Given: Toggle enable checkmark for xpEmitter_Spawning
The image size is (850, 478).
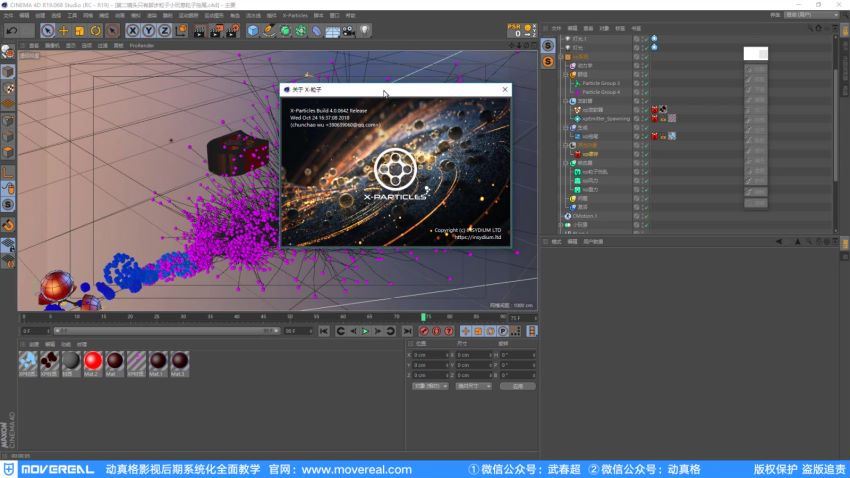Looking at the screenshot, I should pos(646,119).
